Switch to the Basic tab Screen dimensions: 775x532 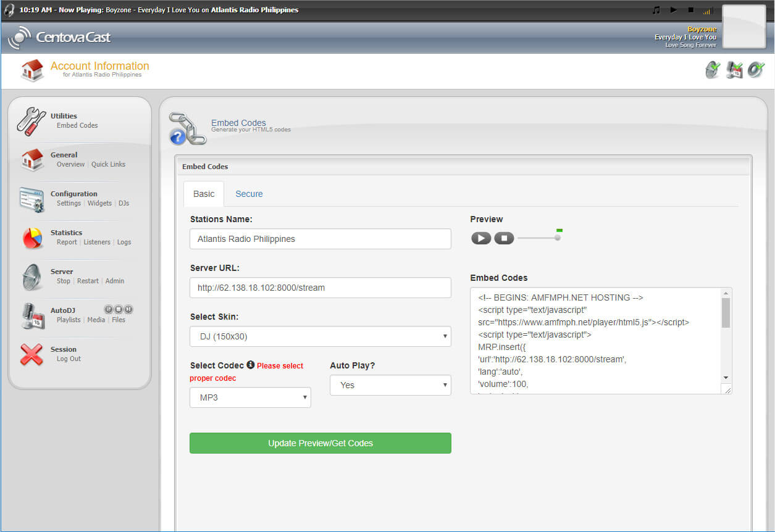point(204,194)
